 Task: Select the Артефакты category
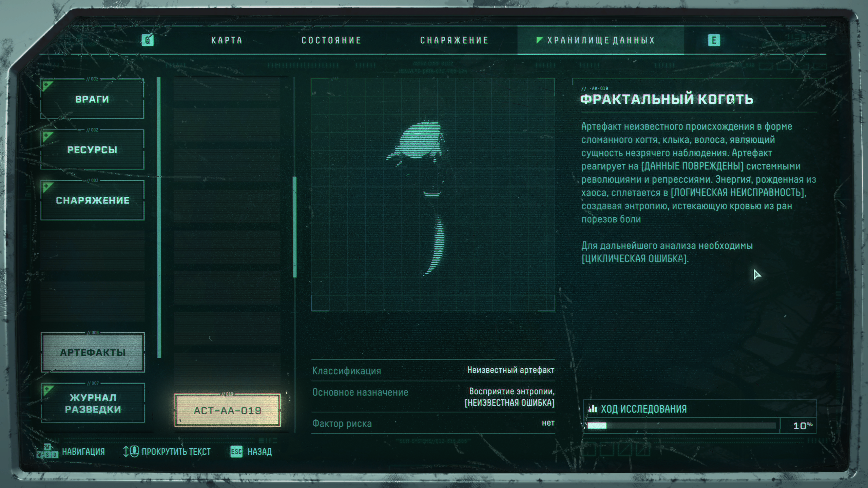pyautogui.click(x=93, y=352)
